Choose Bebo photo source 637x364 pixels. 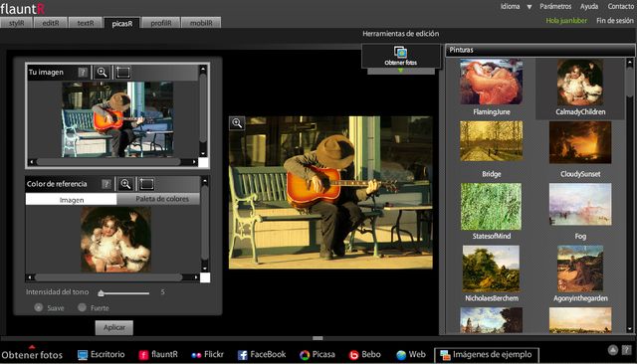coord(365,355)
